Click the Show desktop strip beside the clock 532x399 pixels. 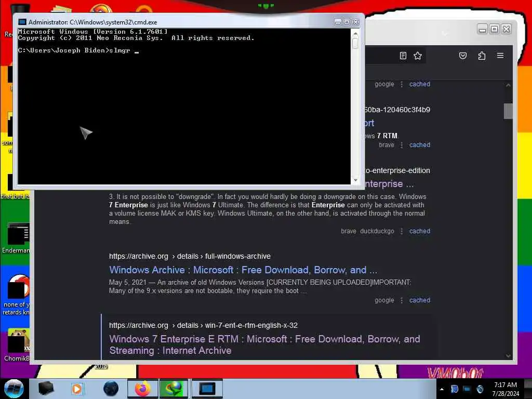528,389
